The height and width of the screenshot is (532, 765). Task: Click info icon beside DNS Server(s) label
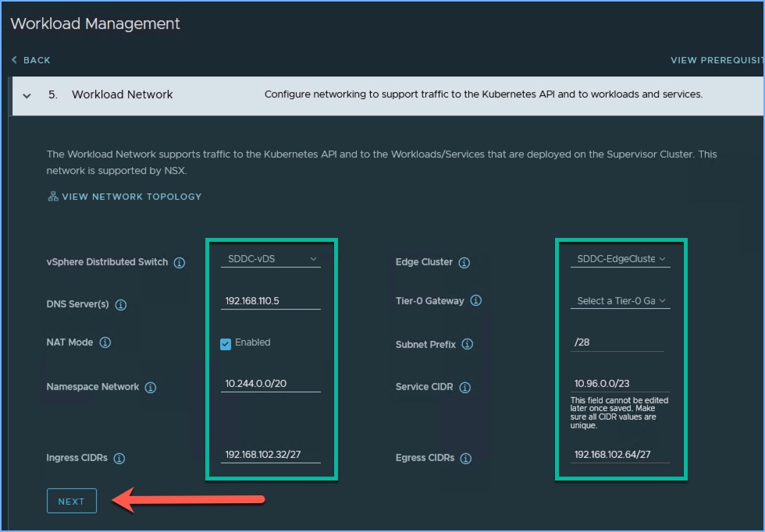point(121,305)
